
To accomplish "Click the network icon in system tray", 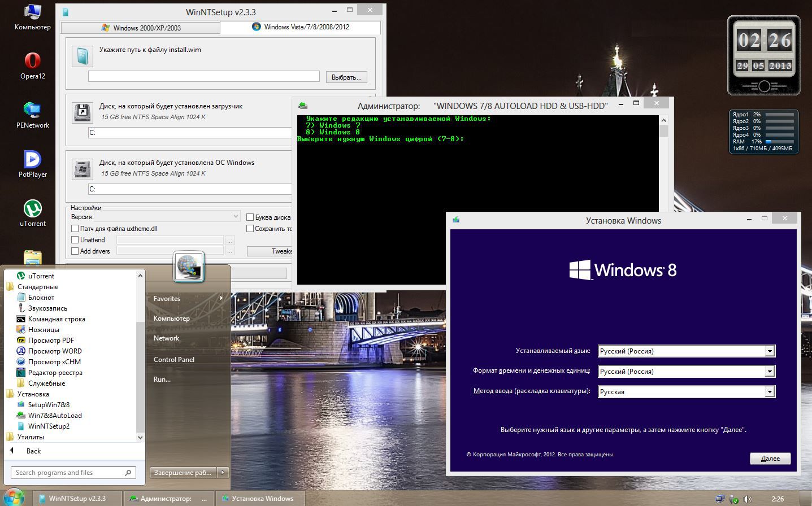I will click(720, 499).
